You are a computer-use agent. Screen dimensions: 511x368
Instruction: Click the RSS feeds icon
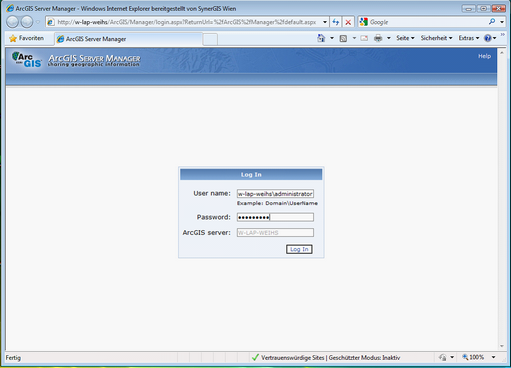343,38
